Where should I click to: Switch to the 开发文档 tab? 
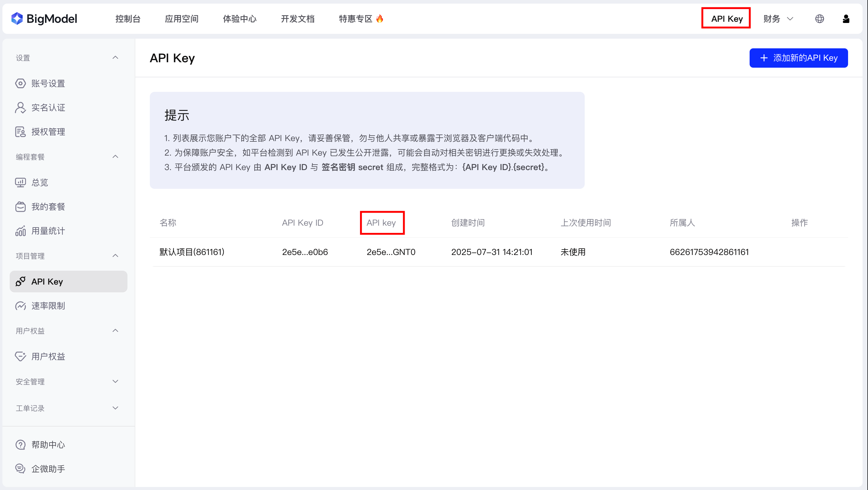click(297, 18)
